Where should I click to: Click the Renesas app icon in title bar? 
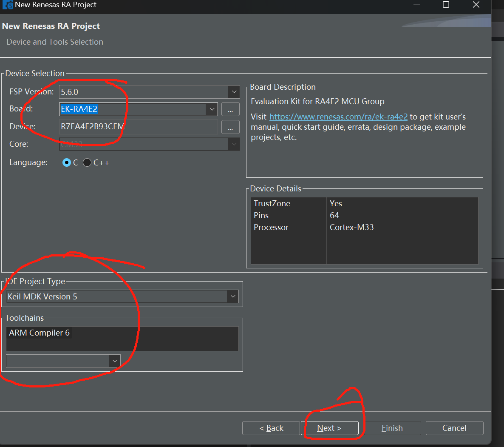[7, 5]
